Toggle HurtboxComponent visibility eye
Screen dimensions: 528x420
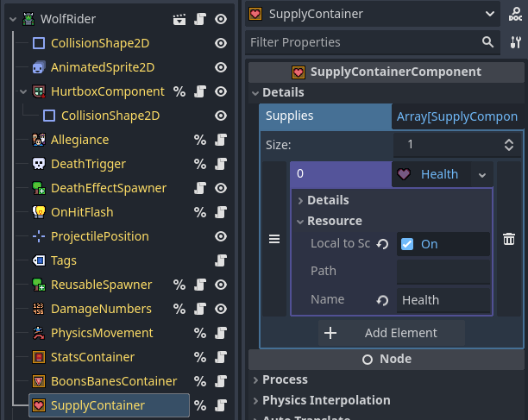(x=221, y=91)
